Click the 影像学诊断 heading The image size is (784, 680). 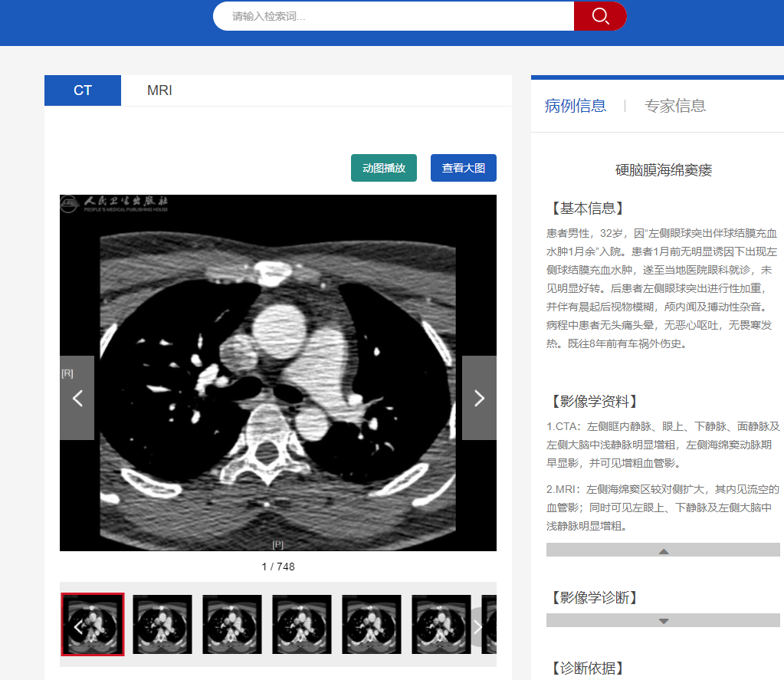pyautogui.click(x=594, y=597)
